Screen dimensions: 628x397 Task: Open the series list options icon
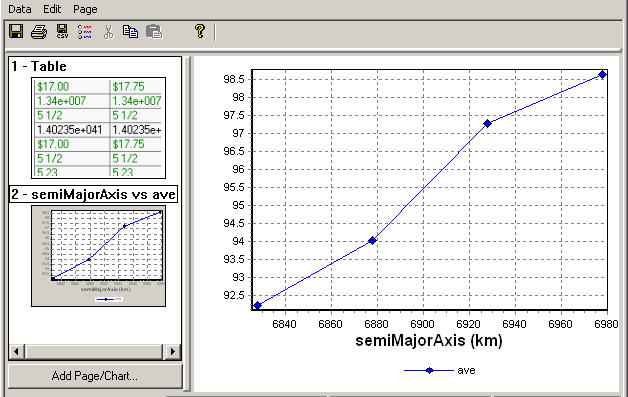[x=85, y=32]
